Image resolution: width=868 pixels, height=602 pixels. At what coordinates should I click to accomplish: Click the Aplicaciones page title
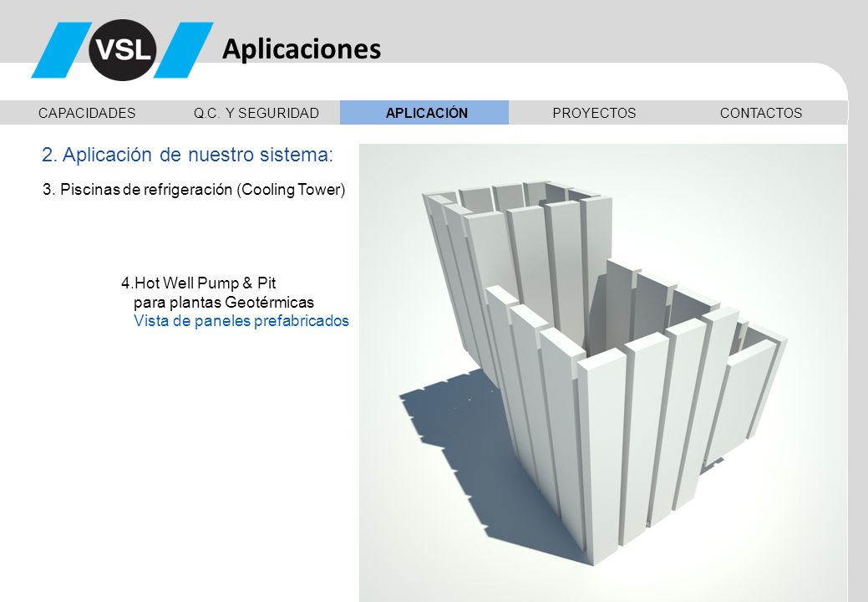pos(302,48)
